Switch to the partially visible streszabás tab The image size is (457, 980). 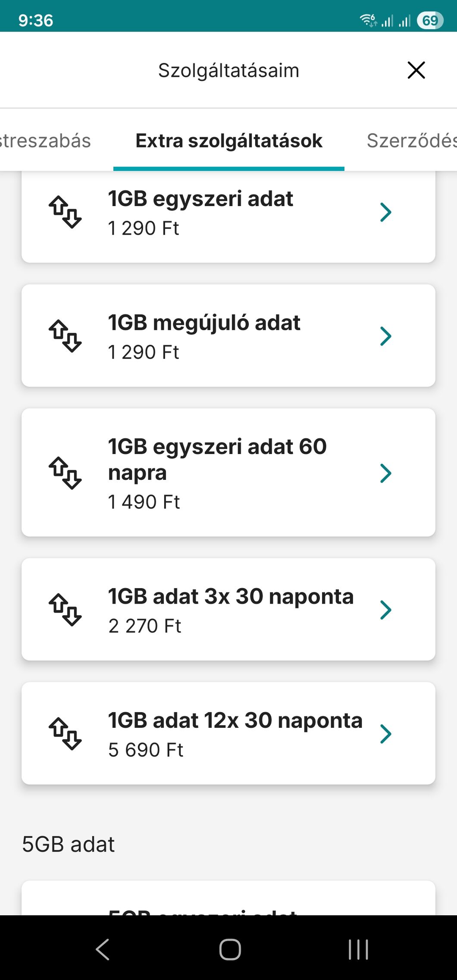(45, 141)
